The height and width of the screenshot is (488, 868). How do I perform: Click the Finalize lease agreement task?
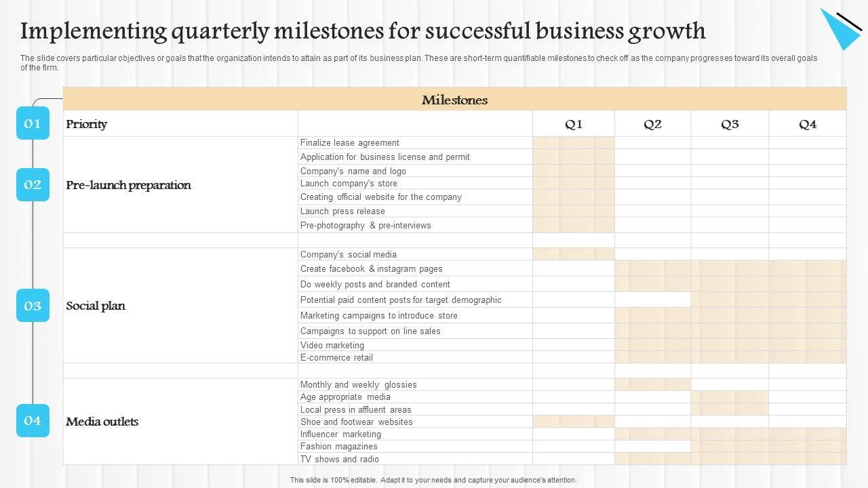349,142
